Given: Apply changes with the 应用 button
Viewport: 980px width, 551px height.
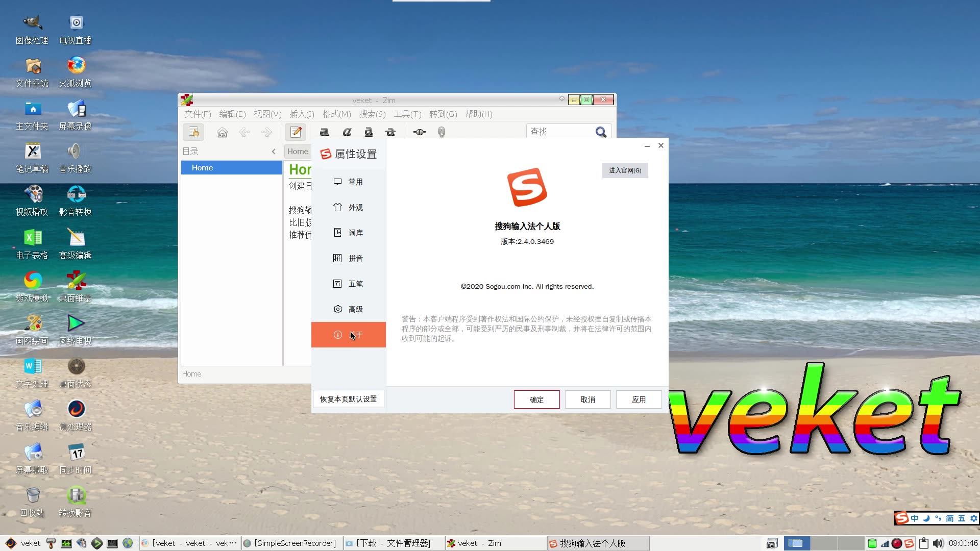Looking at the screenshot, I should pyautogui.click(x=639, y=399).
